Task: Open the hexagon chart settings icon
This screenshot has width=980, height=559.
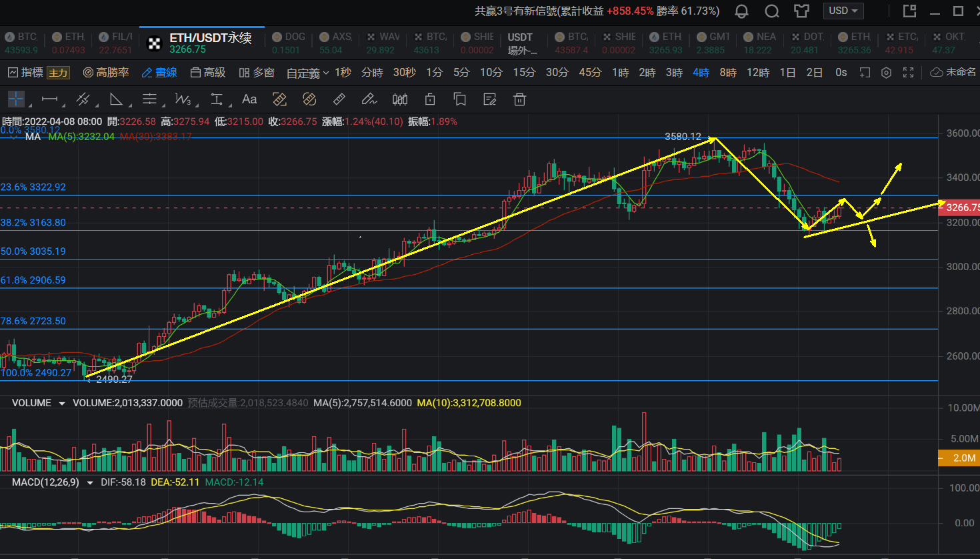Action: point(886,72)
